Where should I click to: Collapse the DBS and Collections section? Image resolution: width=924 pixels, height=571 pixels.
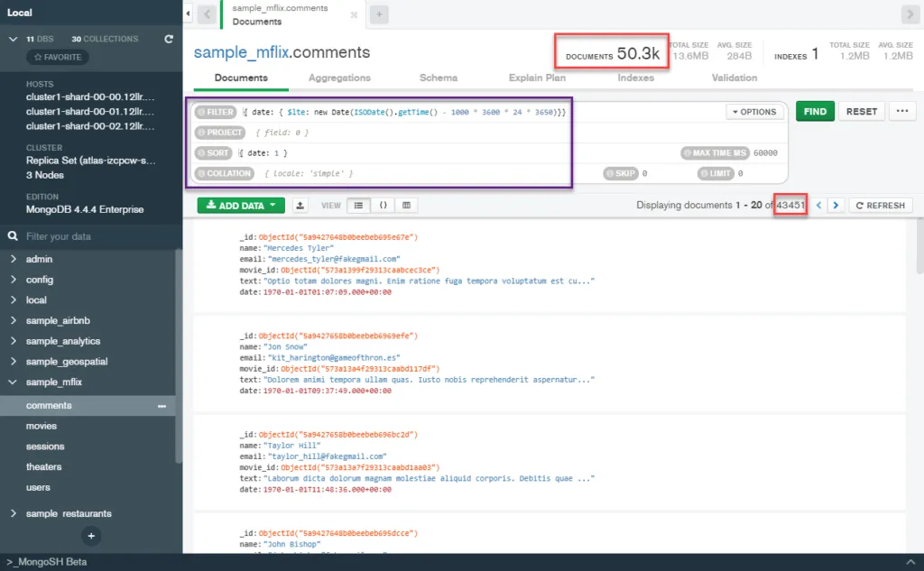click(x=14, y=39)
